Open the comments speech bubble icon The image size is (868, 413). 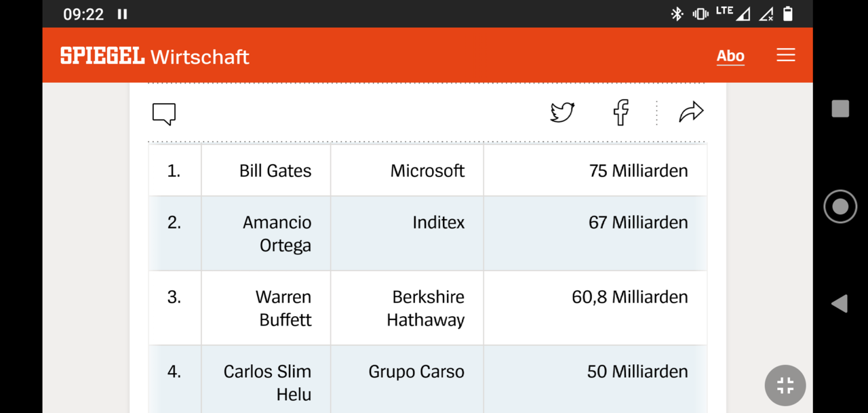(x=164, y=113)
